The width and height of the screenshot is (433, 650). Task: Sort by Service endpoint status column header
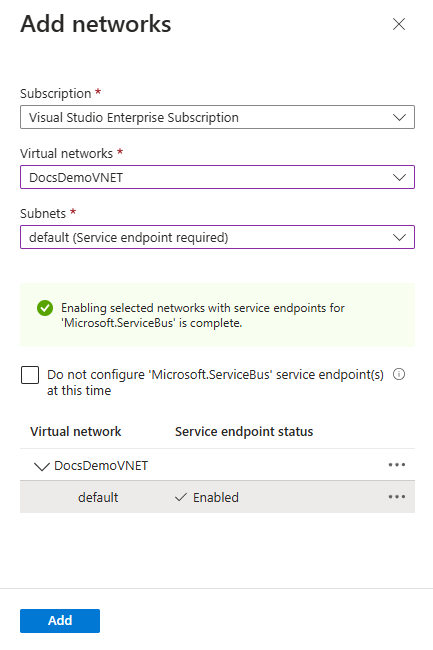244,432
